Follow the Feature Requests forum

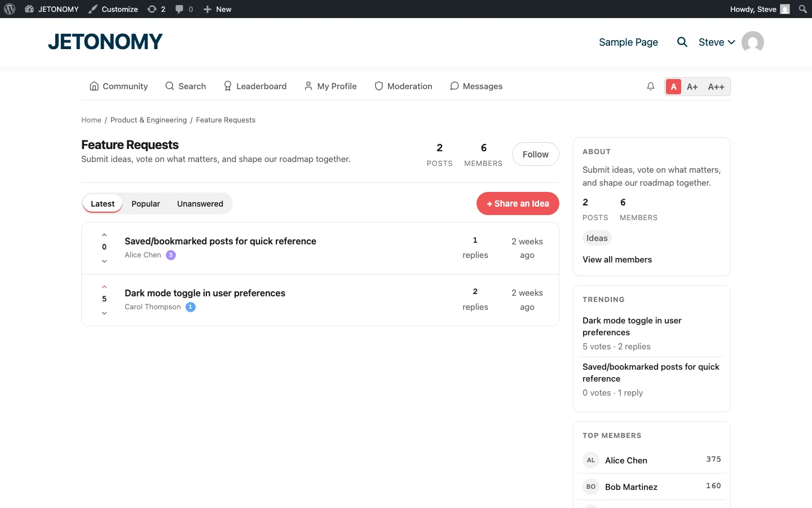(535, 154)
